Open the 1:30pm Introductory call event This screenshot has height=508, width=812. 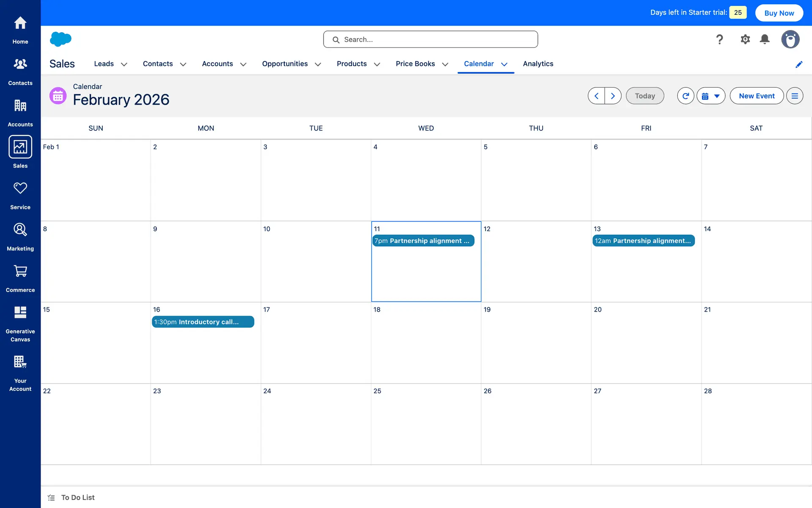coord(203,322)
